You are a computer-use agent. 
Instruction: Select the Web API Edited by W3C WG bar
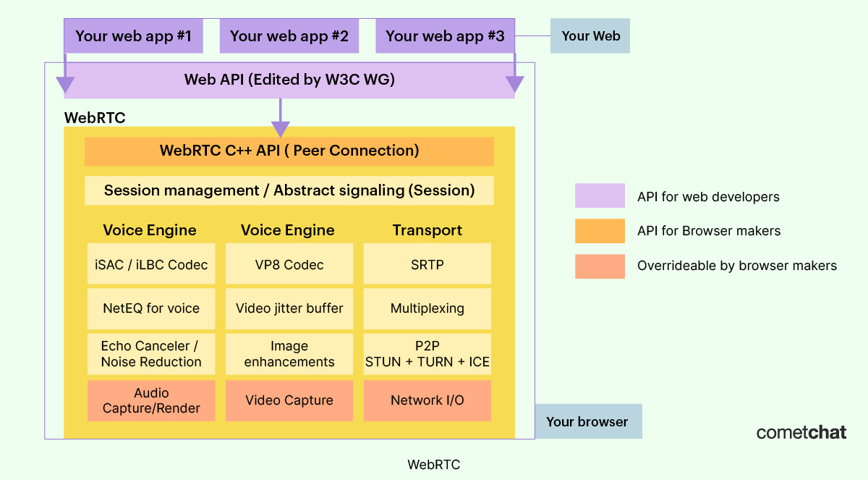[289, 80]
